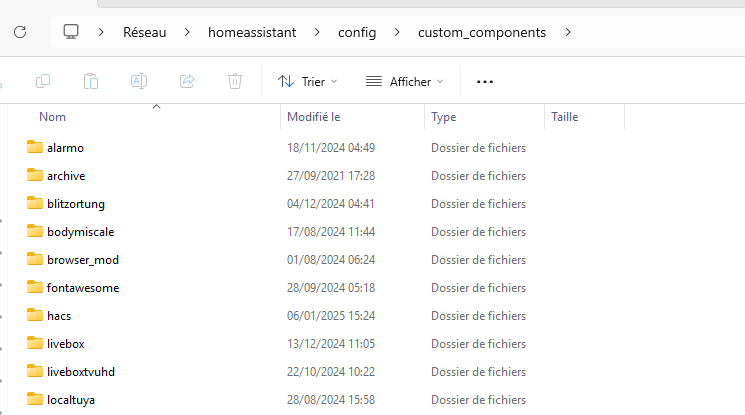Viewport: 745px width, 415px height.
Task: Click the computer icon in the address bar
Action: pyautogui.click(x=71, y=32)
